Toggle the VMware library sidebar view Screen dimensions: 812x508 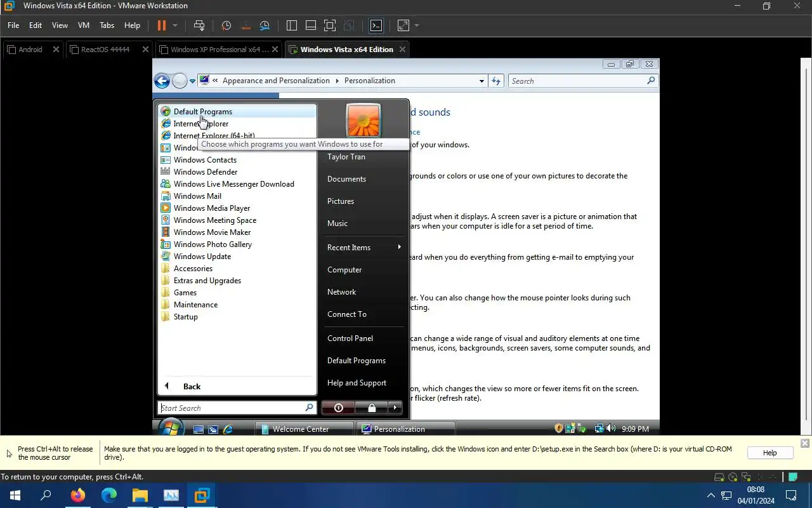[x=292, y=25]
